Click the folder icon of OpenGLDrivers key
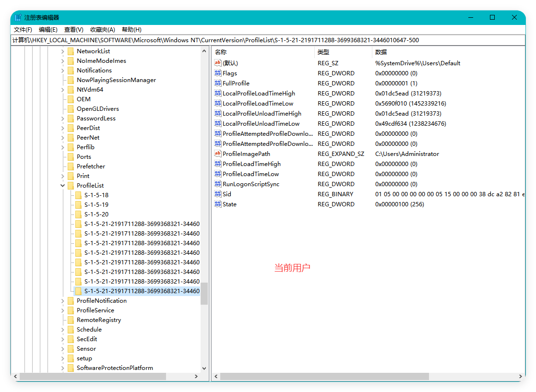Viewport: 536px width, 392px height. click(x=71, y=109)
